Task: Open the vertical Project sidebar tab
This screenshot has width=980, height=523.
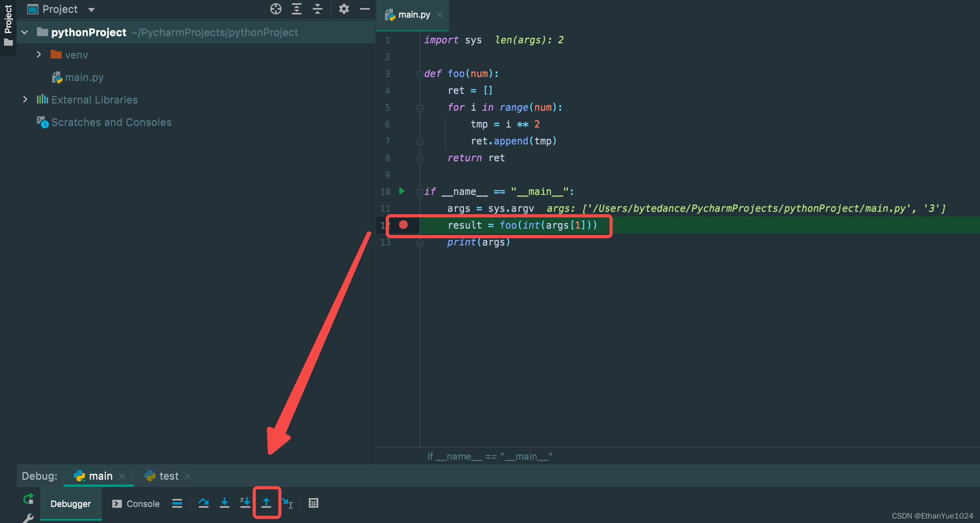Action: 8,25
